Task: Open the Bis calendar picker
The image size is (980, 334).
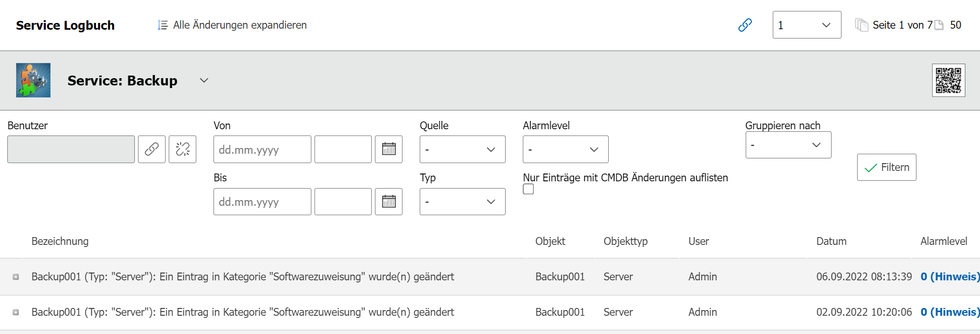Action: coord(388,202)
